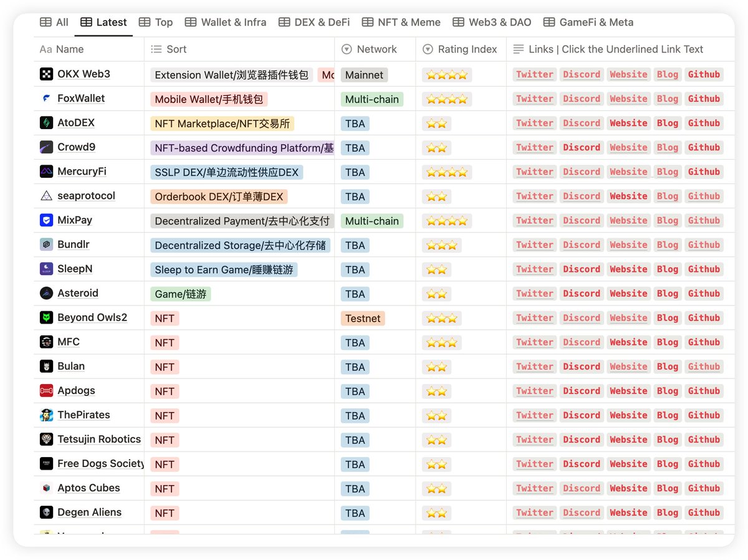Open the NFT & Meme tab
The width and height of the screenshot is (748, 560).
[x=401, y=22]
